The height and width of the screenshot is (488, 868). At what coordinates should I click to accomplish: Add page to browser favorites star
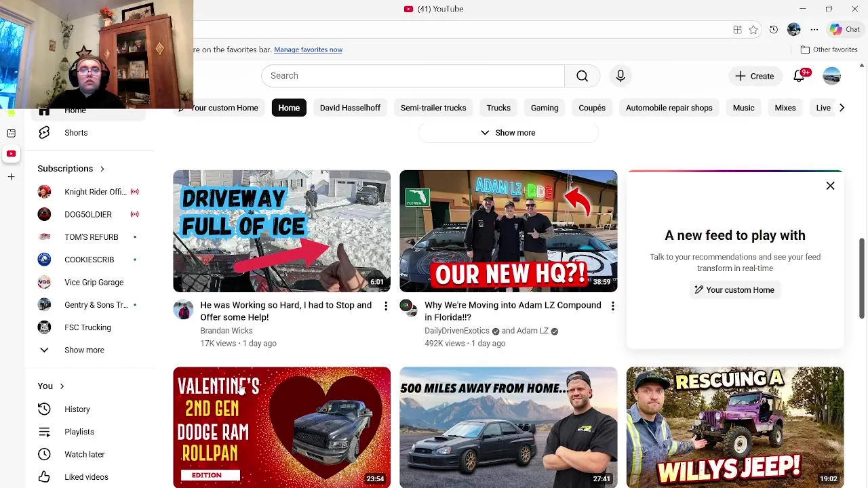753,30
